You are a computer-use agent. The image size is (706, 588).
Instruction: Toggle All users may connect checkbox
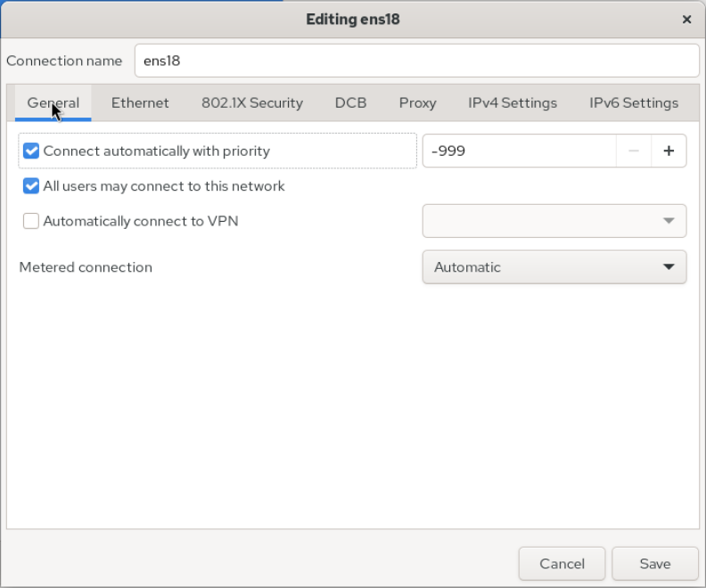(x=31, y=186)
